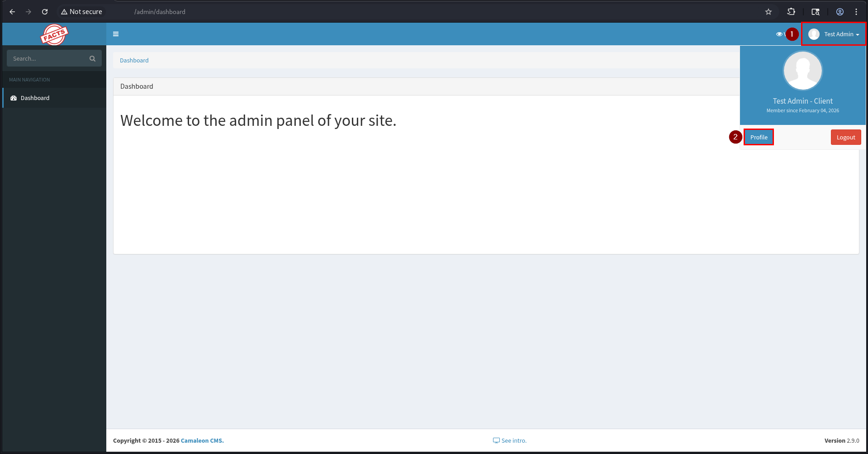Click the eye icon to visit site
The width and height of the screenshot is (868, 454).
pos(779,34)
